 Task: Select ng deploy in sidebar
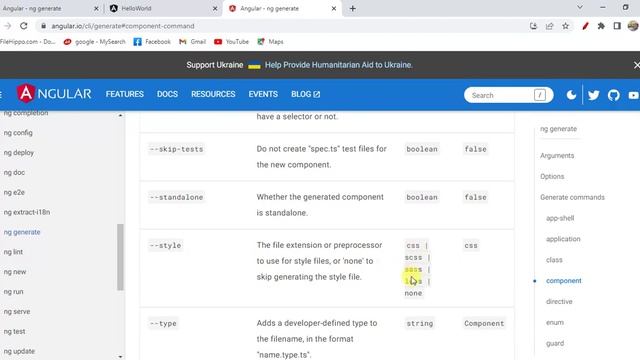[x=19, y=153]
